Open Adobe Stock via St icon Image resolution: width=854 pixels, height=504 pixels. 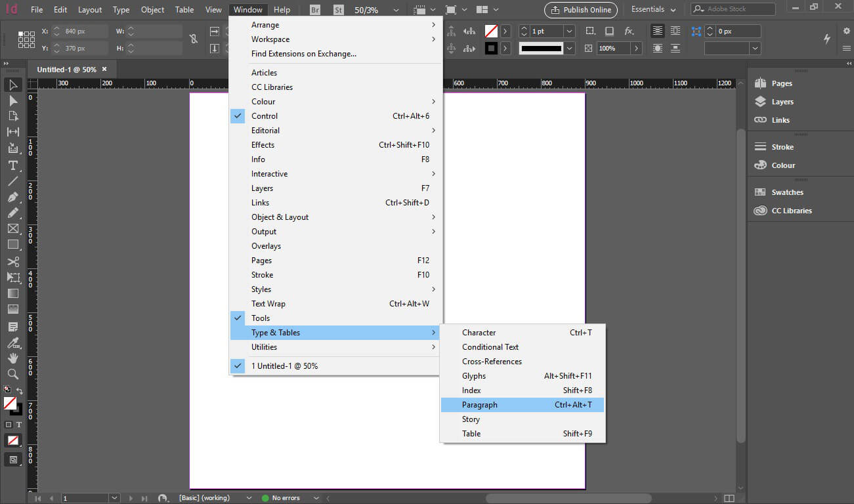pos(338,10)
